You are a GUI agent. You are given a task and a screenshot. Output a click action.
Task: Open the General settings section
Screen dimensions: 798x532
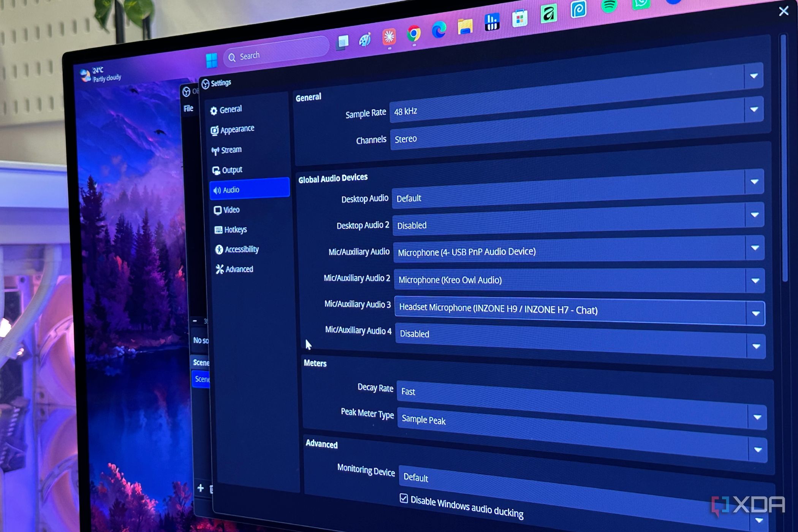[226, 109]
